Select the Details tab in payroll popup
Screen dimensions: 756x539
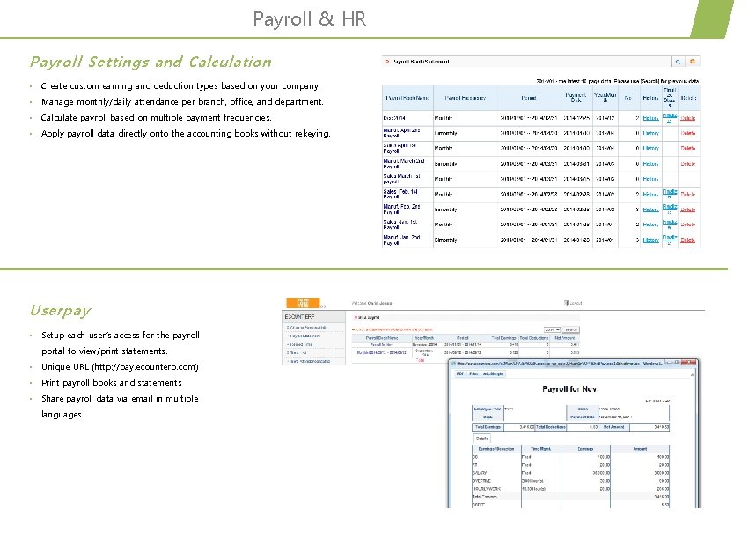(x=481, y=439)
